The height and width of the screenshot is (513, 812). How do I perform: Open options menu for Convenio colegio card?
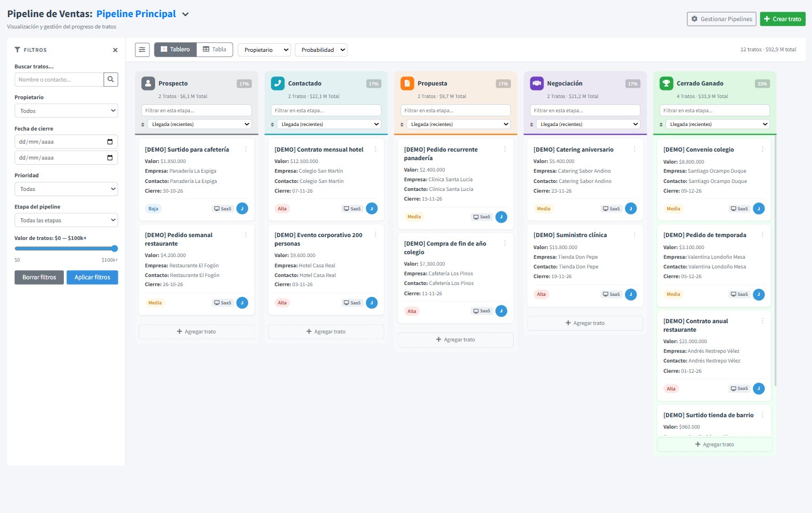[762, 149]
